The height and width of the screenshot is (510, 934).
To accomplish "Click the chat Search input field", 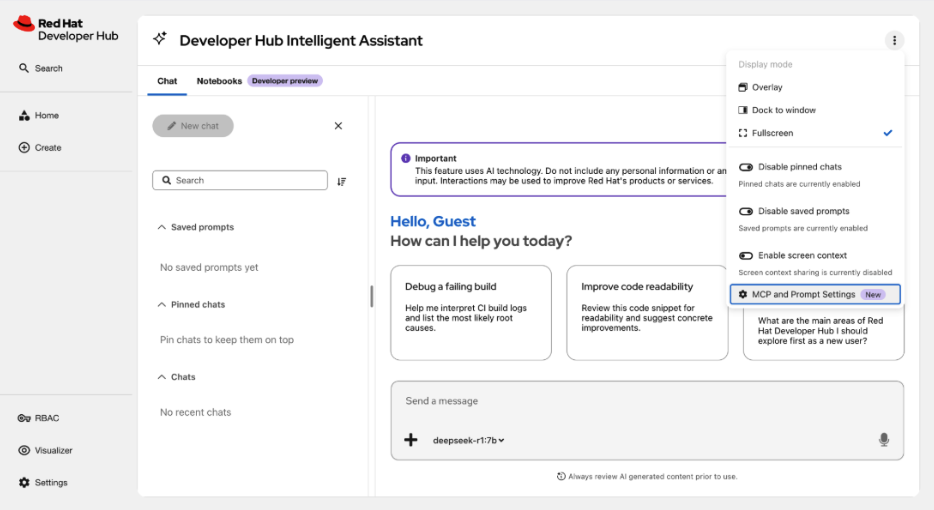I will [x=240, y=180].
